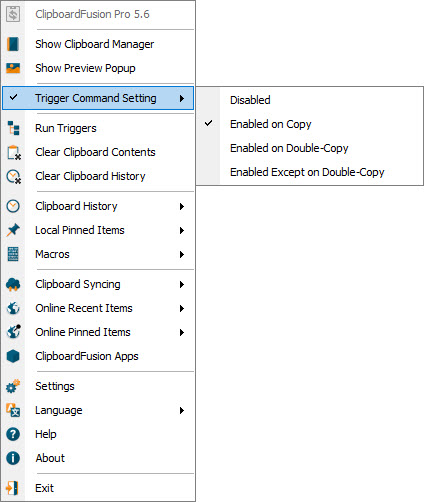Click the Online Recent Items globe icon
This screenshot has height=502, width=424.
pos(13,308)
